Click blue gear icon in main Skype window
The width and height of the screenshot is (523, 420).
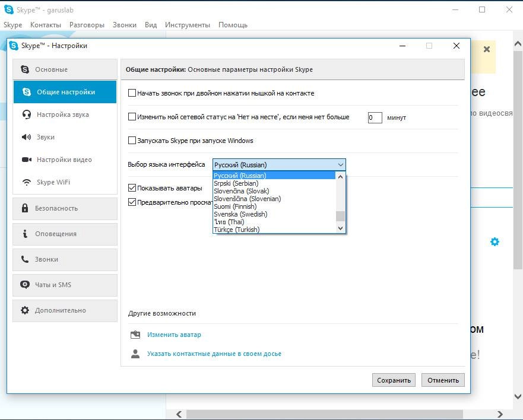click(x=495, y=241)
